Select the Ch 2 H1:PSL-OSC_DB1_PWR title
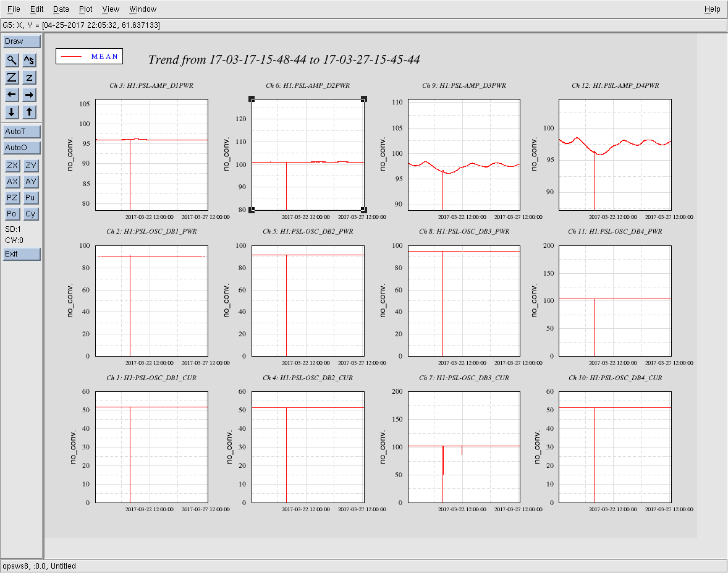The height and width of the screenshot is (573, 728). click(x=151, y=231)
